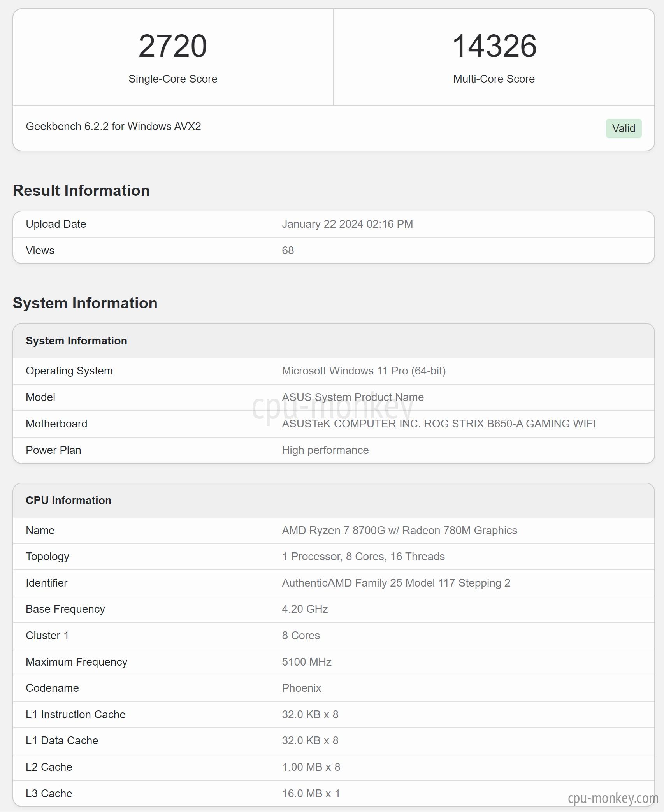
Task: Click the Upload Date row value
Action: point(347,224)
